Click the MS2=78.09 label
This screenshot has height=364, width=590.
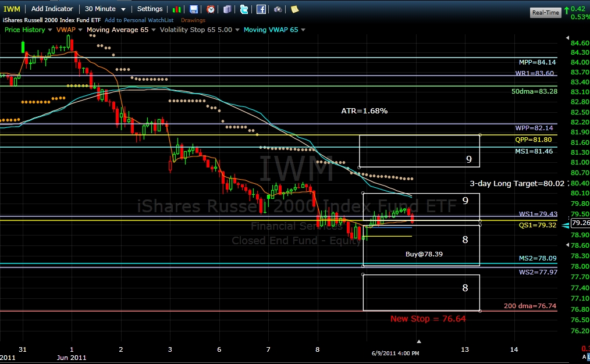pos(538,258)
